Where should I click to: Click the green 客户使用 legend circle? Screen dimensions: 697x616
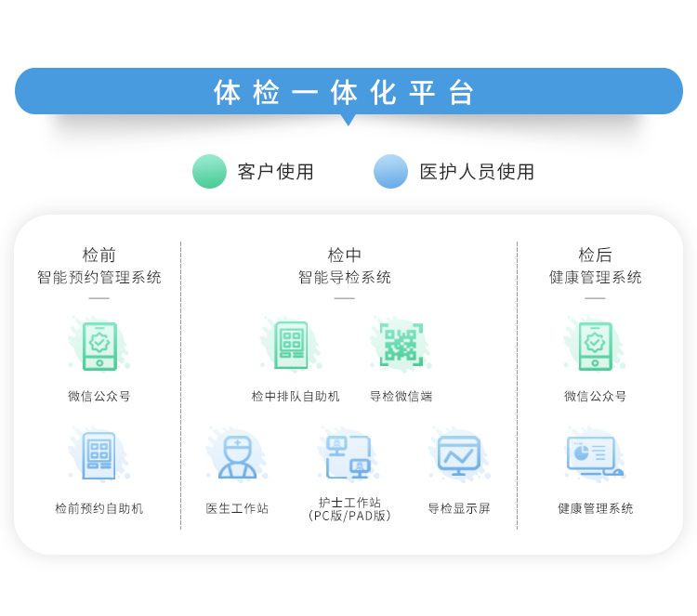click(209, 172)
